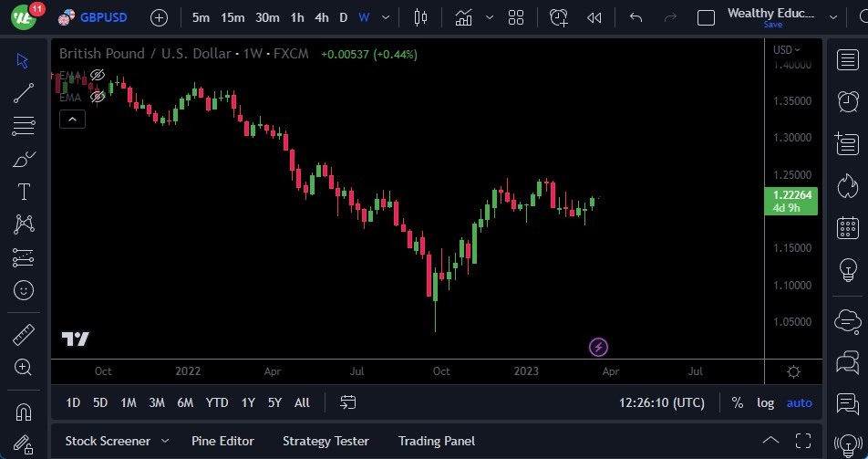The width and height of the screenshot is (868, 459).
Task: Open the watchlist panel icon
Action: (847, 59)
